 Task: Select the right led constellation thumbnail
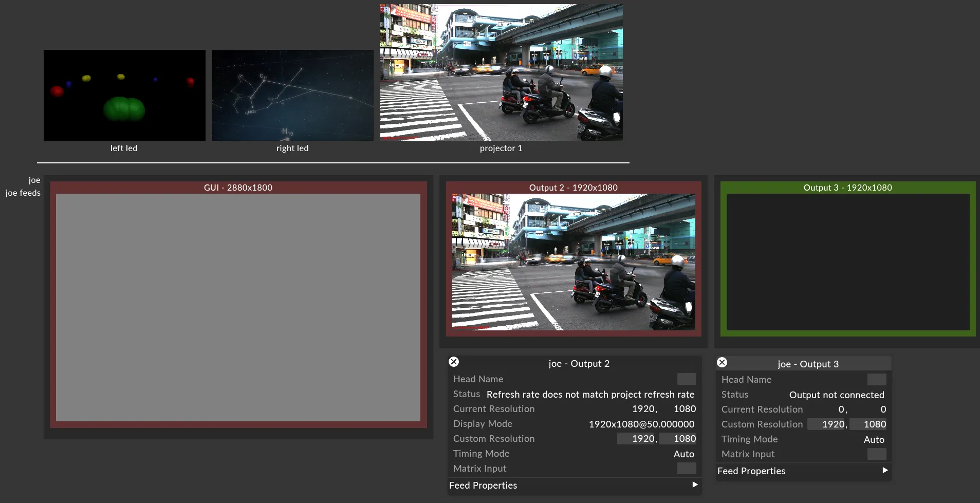[292, 95]
